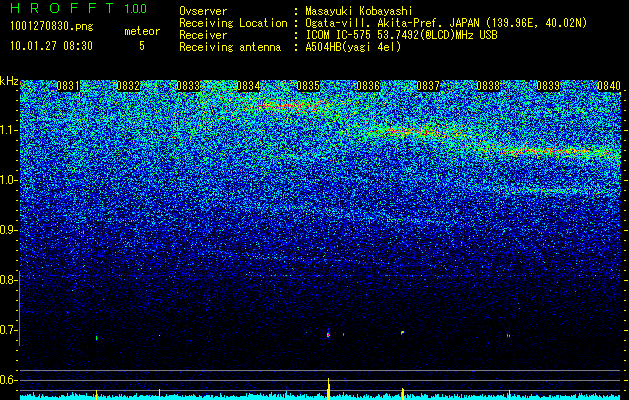Click the Ovserver field label
This screenshot has width=629, height=400.
click(203, 11)
